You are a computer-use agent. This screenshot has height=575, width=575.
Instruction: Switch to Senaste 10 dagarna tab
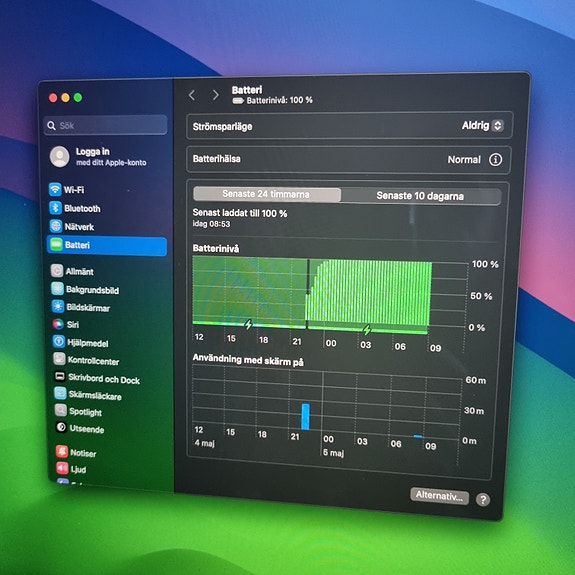(420, 196)
